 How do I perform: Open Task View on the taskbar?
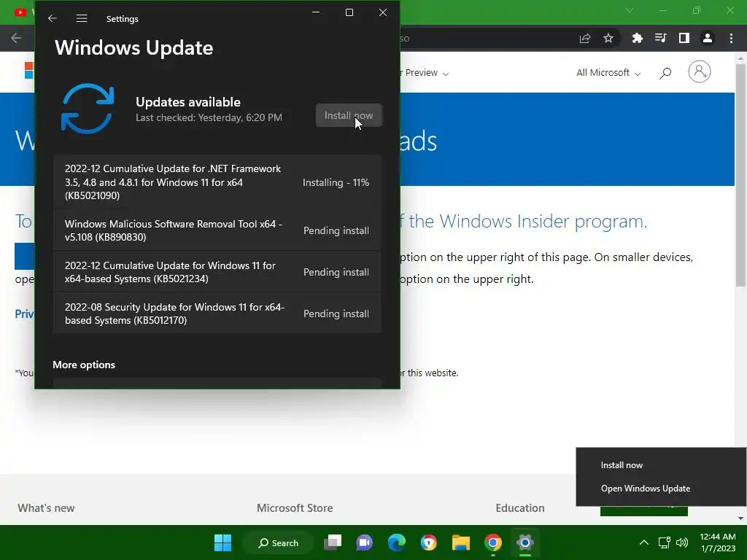click(x=333, y=542)
